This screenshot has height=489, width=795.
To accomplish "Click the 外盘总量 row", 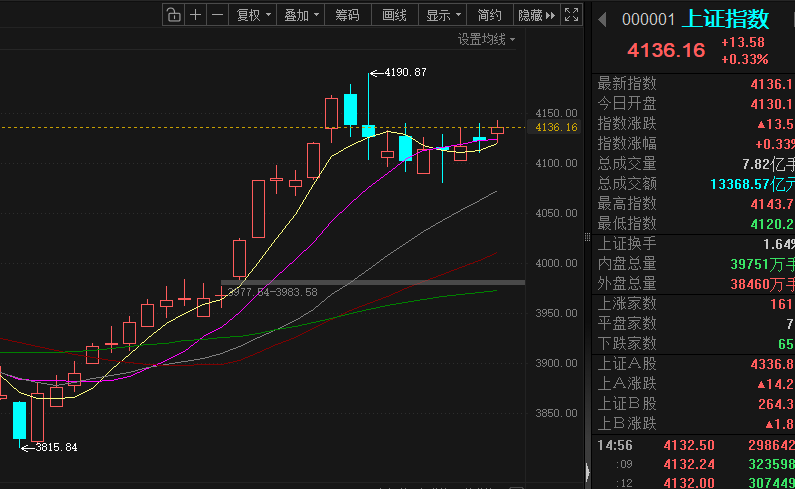I will 695,284.
